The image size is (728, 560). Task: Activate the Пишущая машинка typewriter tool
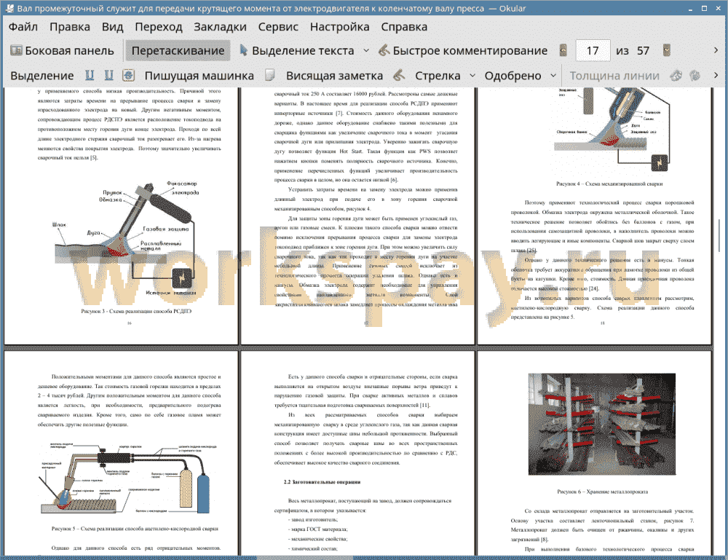[199, 75]
